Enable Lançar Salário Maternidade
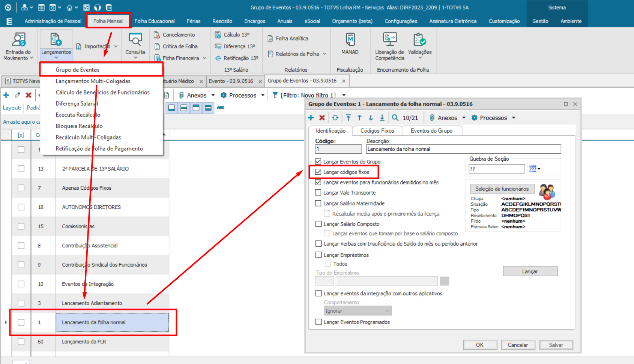The width and height of the screenshot is (634, 364). [x=318, y=203]
